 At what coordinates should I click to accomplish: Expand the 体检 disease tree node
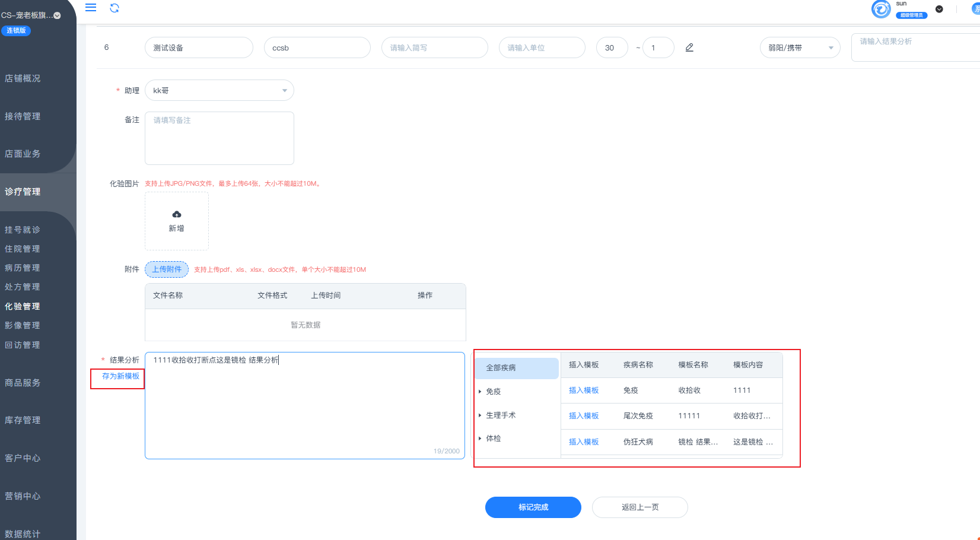[x=480, y=439]
